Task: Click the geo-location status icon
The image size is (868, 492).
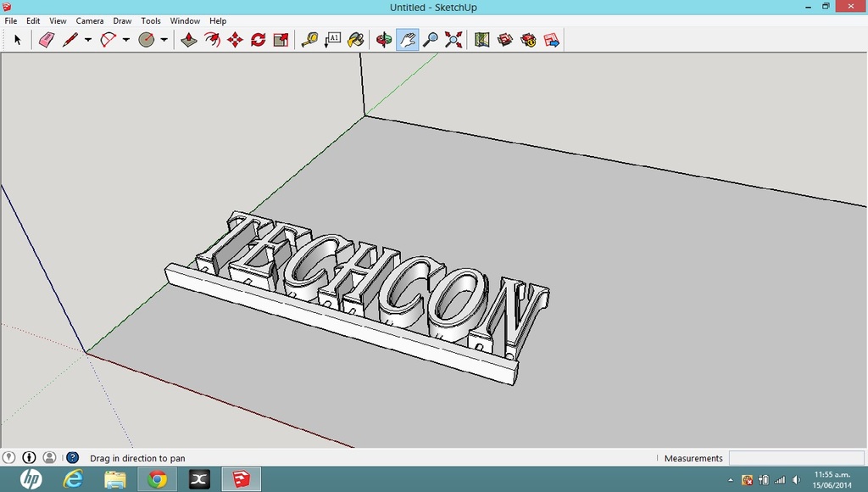Action: pyautogui.click(x=8, y=458)
